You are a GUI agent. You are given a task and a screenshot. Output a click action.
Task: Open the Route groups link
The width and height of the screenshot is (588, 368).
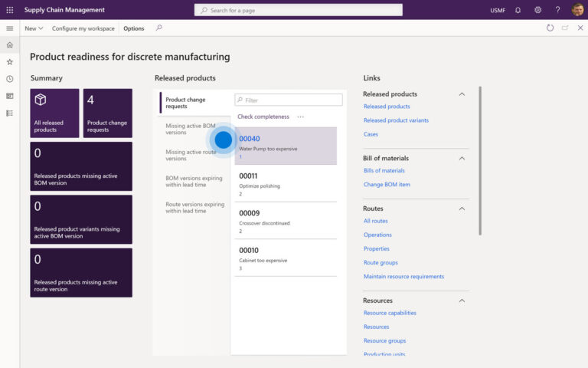pos(381,263)
